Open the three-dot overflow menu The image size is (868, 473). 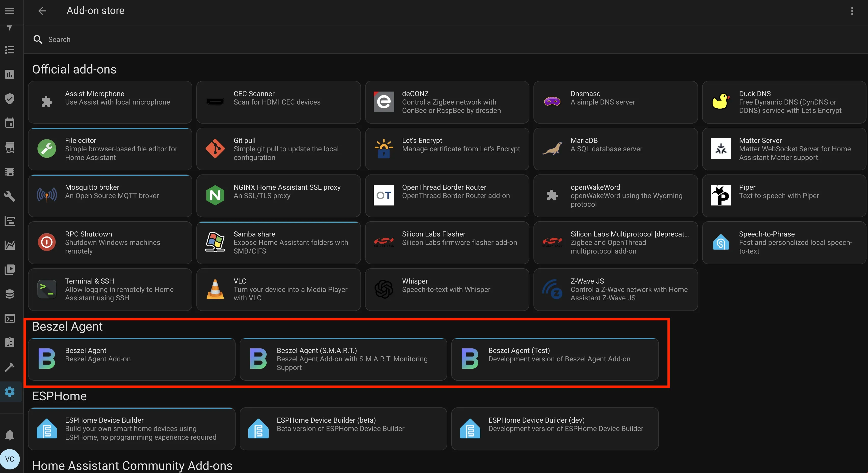click(852, 11)
